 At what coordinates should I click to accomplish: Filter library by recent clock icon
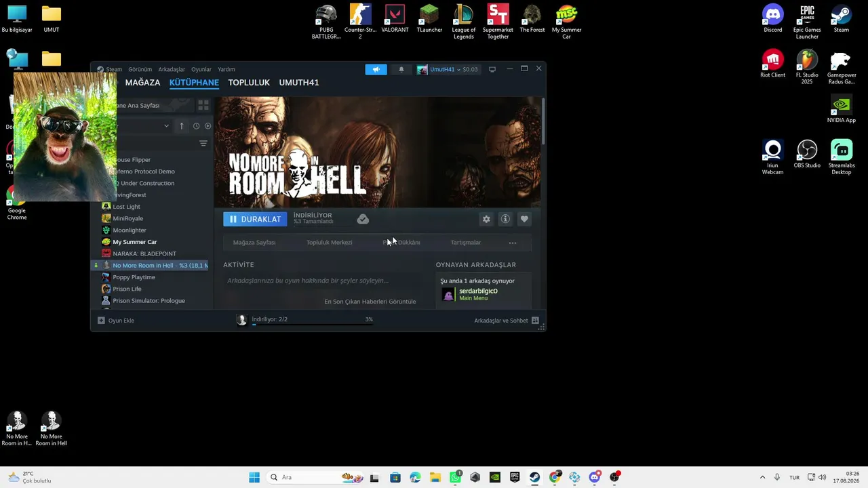[x=196, y=126]
